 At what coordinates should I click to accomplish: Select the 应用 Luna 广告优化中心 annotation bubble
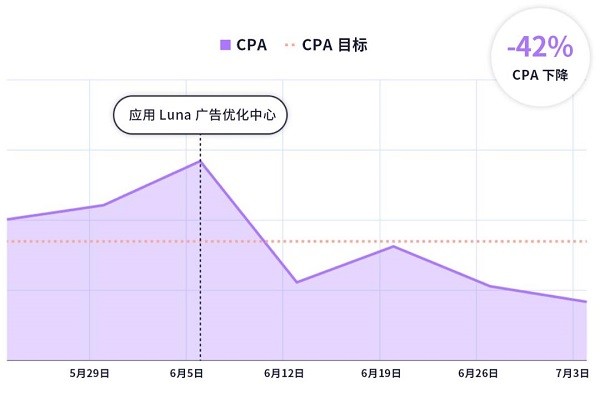click(200, 115)
